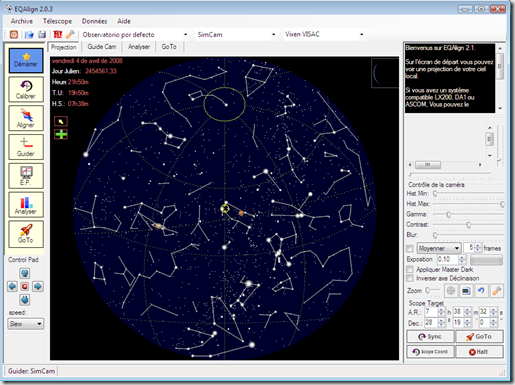
Task: Stop motion with Control Pad red button
Action: 25,286
